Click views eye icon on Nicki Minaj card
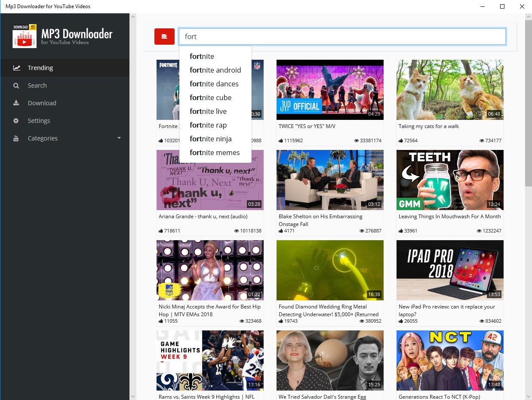The image size is (532, 400). pos(242,321)
